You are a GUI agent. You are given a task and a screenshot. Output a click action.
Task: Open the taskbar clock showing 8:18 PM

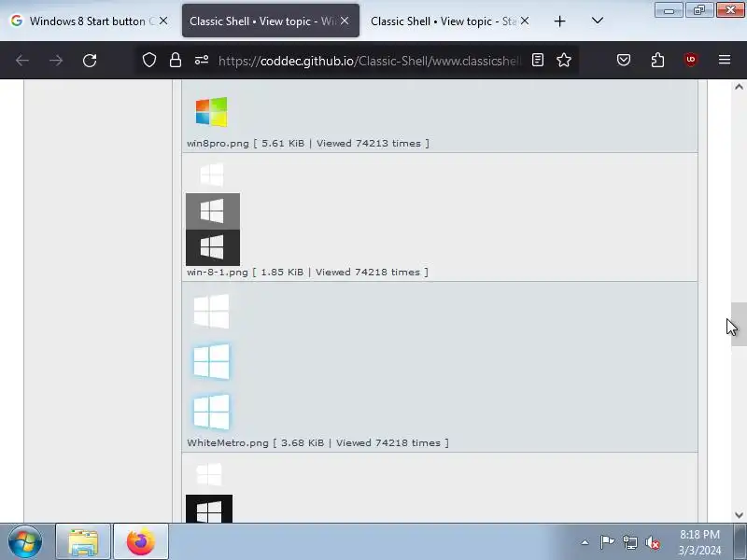(x=699, y=542)
